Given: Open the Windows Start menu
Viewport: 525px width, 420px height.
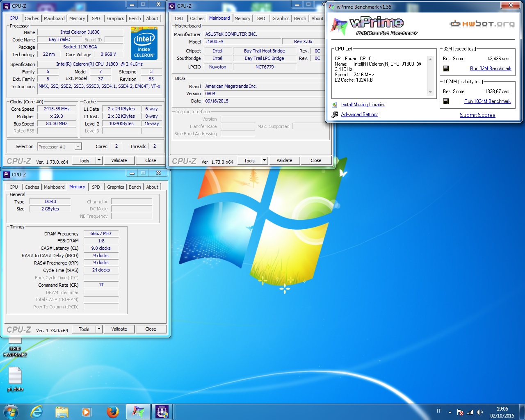Looking at the screenshot, I should (x=11, y=412).
